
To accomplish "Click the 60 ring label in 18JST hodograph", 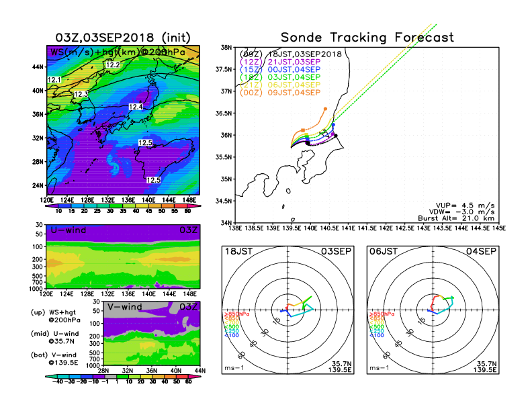I will (242, 355).
